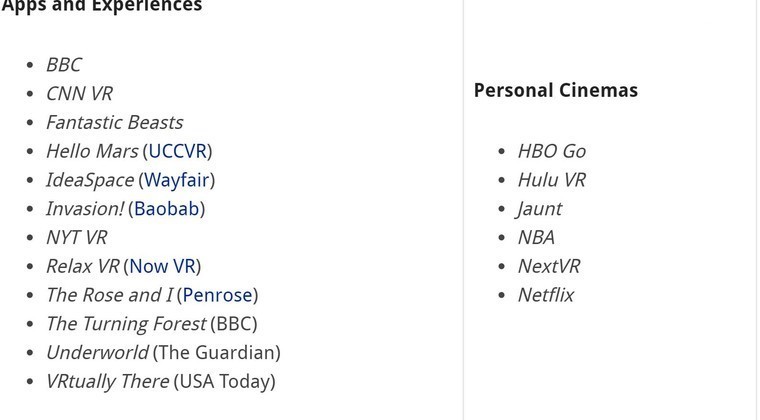Image resolution: width=760 pixels, height=420 pixels.
Task: Follow the Baobab hyperlink
Action: coord(167,209)
